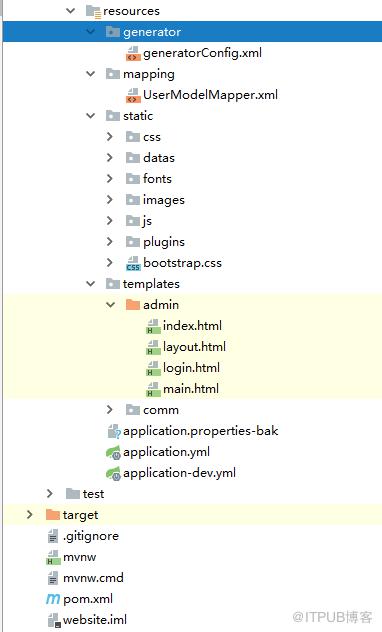
Task: Expand the comm folder
Action: (x=110, y=410)
